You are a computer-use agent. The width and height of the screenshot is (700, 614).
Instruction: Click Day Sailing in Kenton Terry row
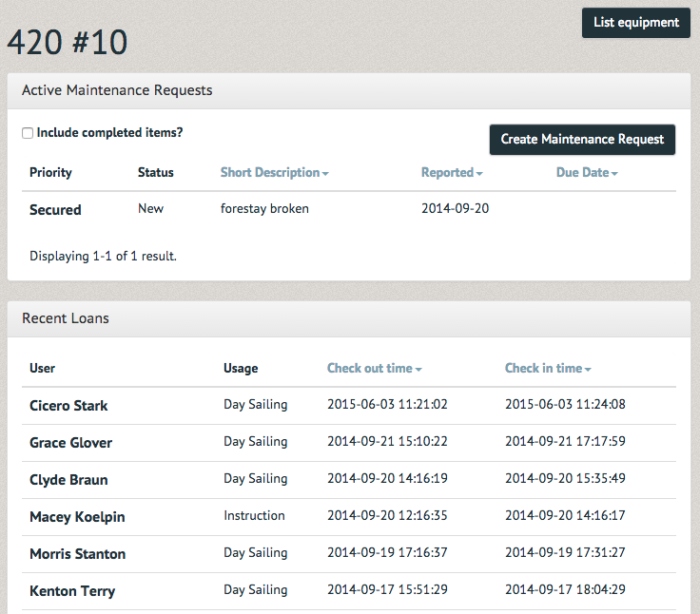tap(255, 589)
